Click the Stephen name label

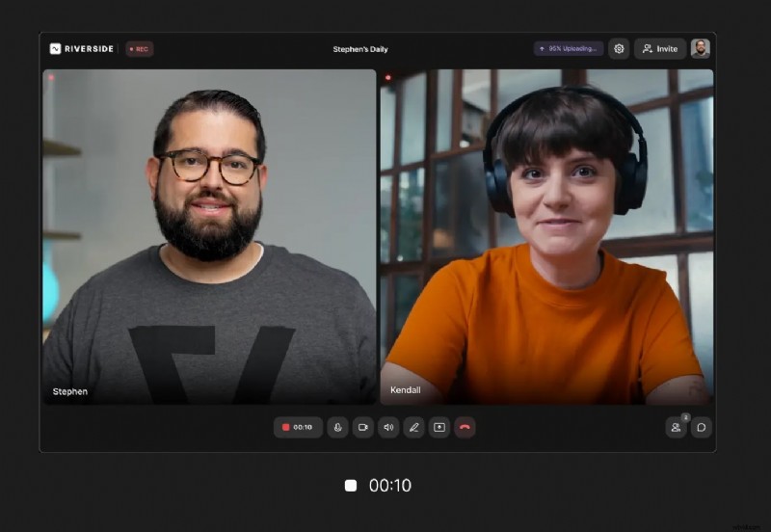pos(70,391)
